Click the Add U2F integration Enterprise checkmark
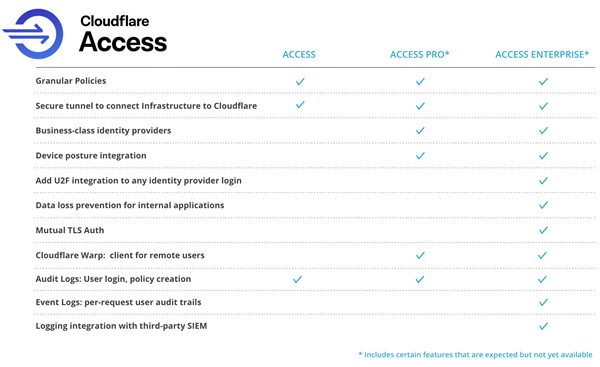 point(543,181)
